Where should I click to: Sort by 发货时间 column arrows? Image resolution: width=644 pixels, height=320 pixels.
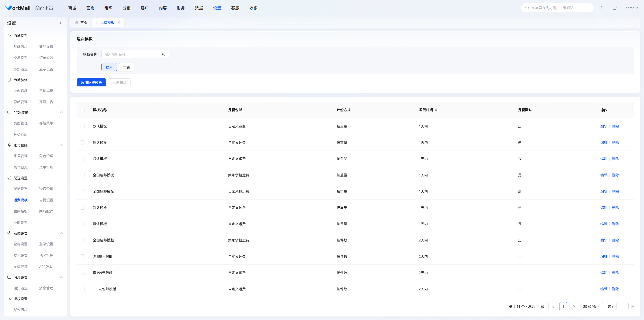point(436,110)
